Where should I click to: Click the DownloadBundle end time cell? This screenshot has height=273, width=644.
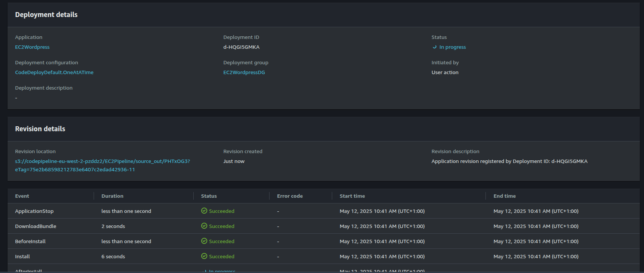pos(536,226)
